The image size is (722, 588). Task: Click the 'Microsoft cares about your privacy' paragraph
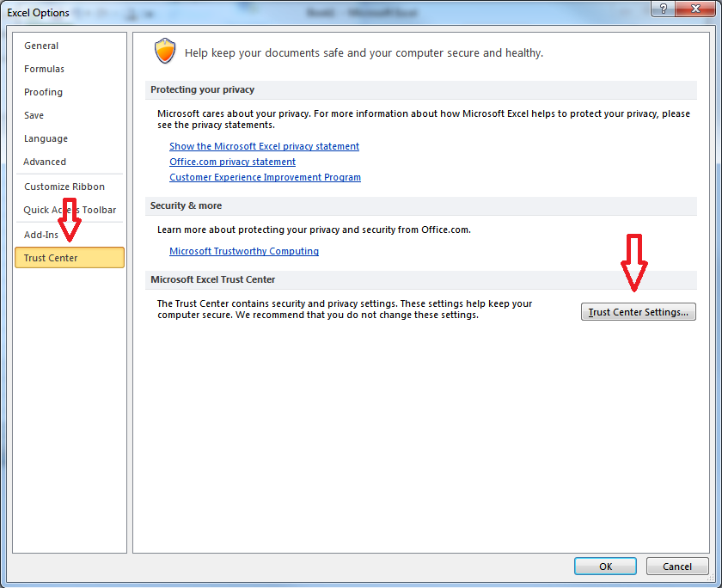tap(424, 119)
